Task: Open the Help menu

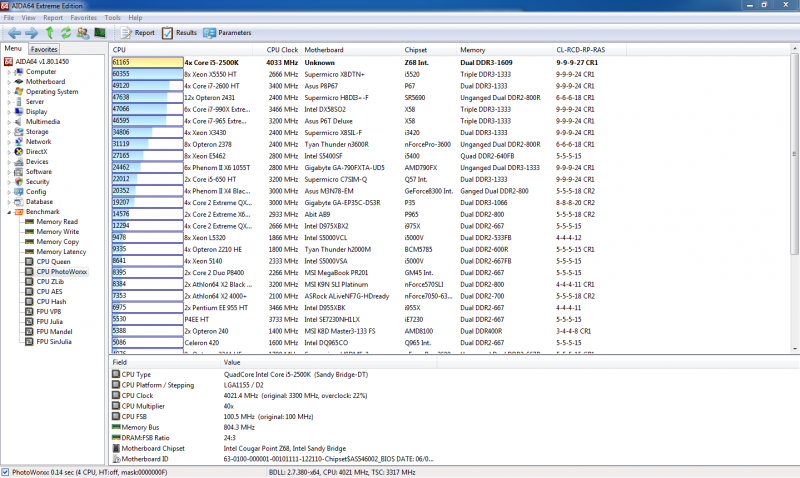Action: coord(135,18)
